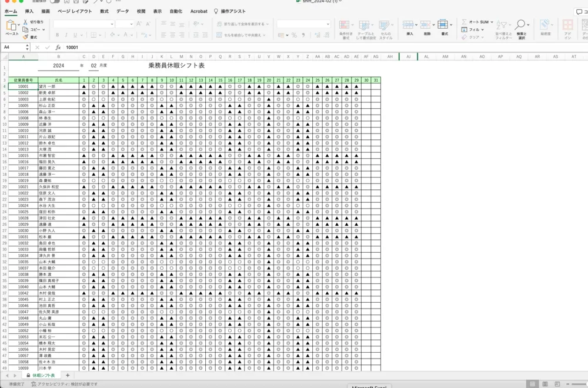This screenshot has width=588, height=388.
Task: Add a new sheet with the plus button
Action: coord(68,375)
